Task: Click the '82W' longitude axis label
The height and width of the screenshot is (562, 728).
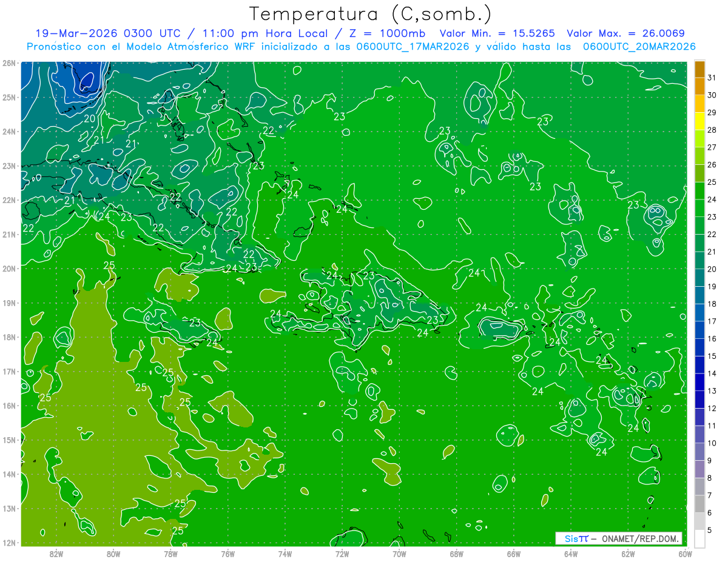Action: 56,553
